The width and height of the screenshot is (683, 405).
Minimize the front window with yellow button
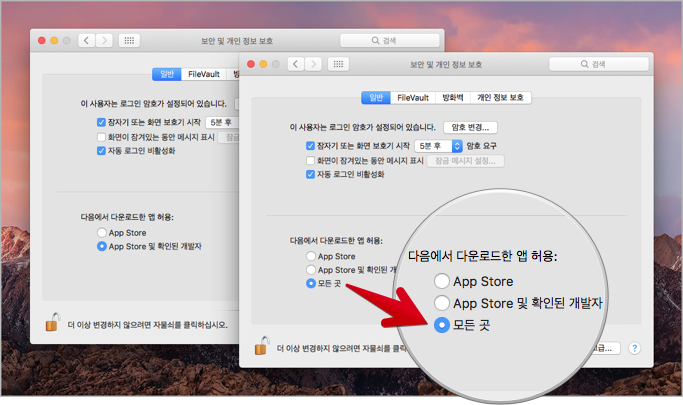(263, 64)
